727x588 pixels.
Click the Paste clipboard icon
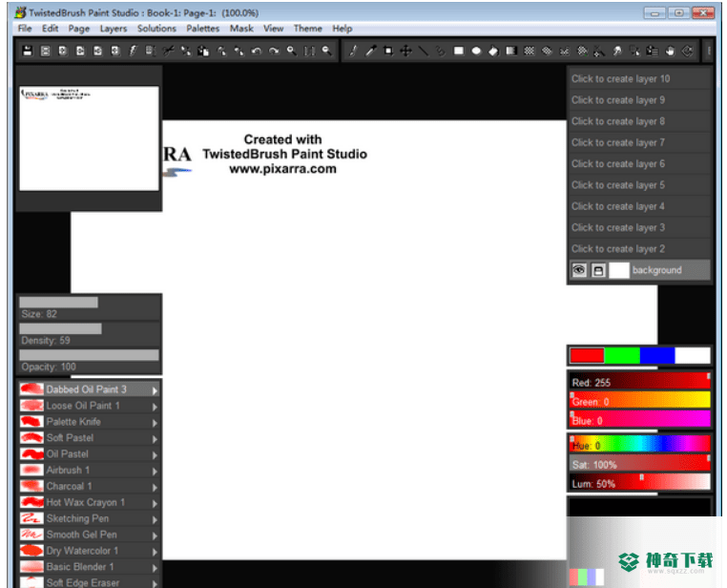(x=203, y=51)
